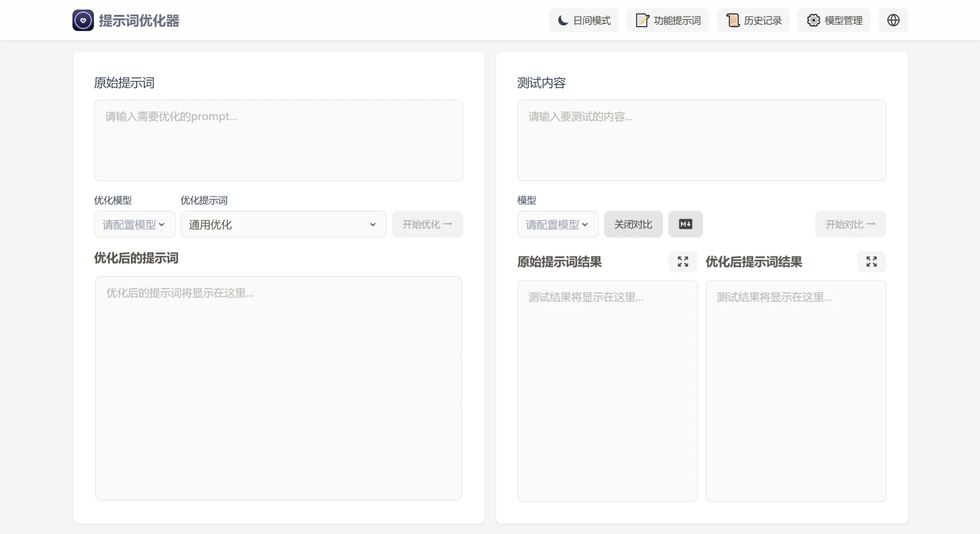Open language settings via the globe icon
Image resolution: width=980 pixels, height=534 pixels.
(893, 20)
